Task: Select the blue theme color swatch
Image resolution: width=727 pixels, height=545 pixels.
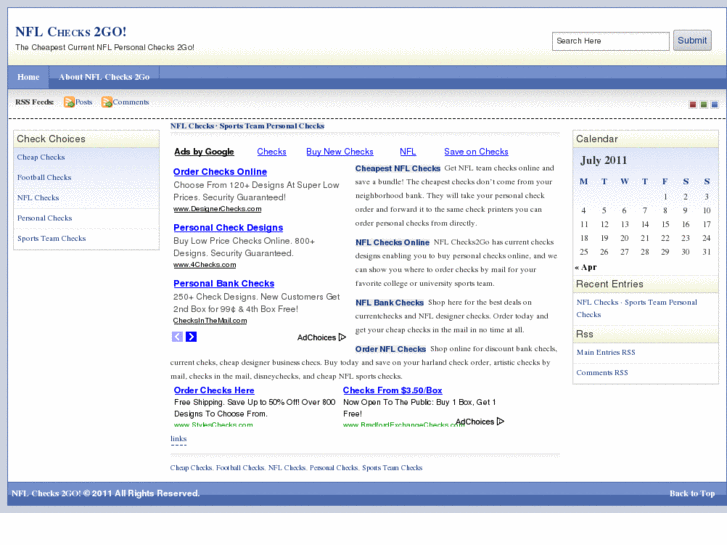Action: (714, 104)
